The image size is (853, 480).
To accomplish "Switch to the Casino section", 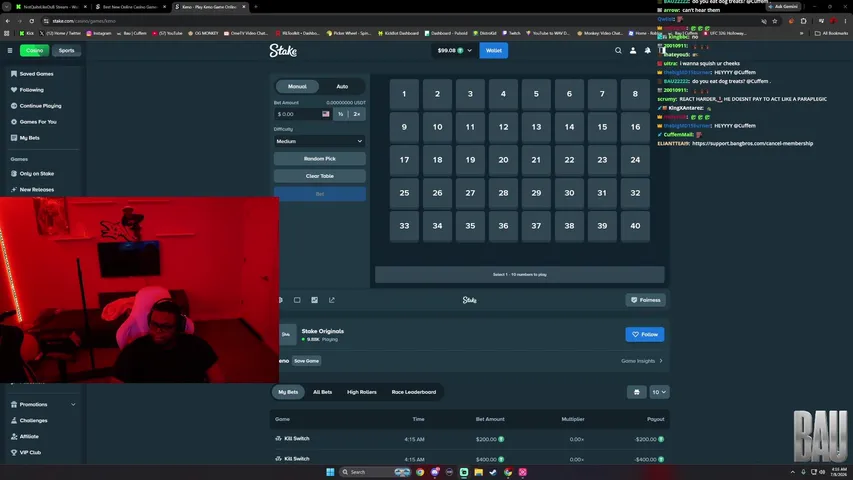I will pyautogui.click(x=34, y=51).
